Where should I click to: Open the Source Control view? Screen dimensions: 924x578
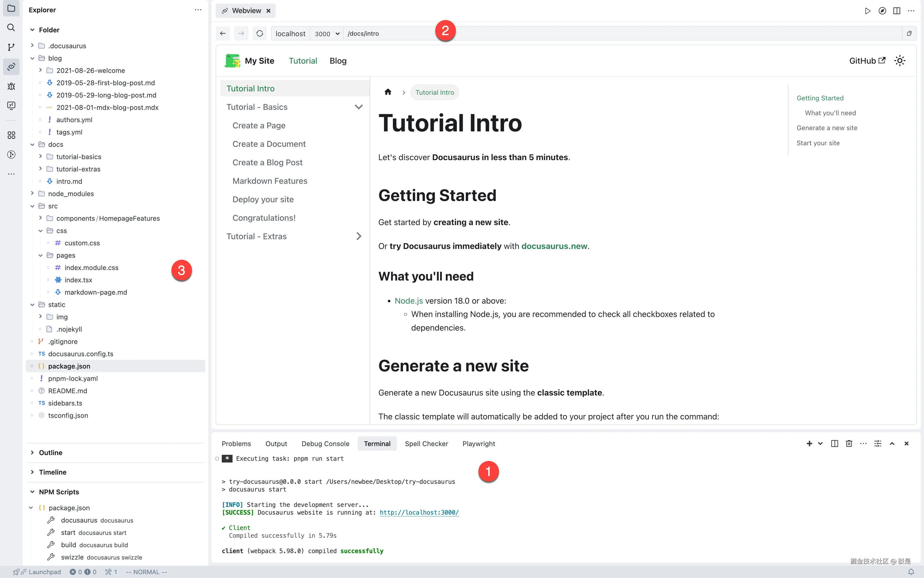pyautogui.click(x=11, y=47)
